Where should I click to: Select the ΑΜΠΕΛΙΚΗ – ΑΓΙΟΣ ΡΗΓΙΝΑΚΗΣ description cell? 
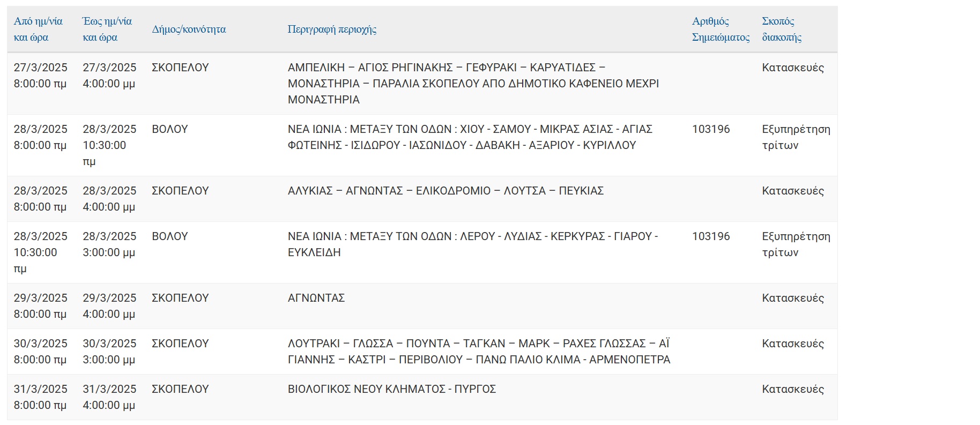click(473, 83)
